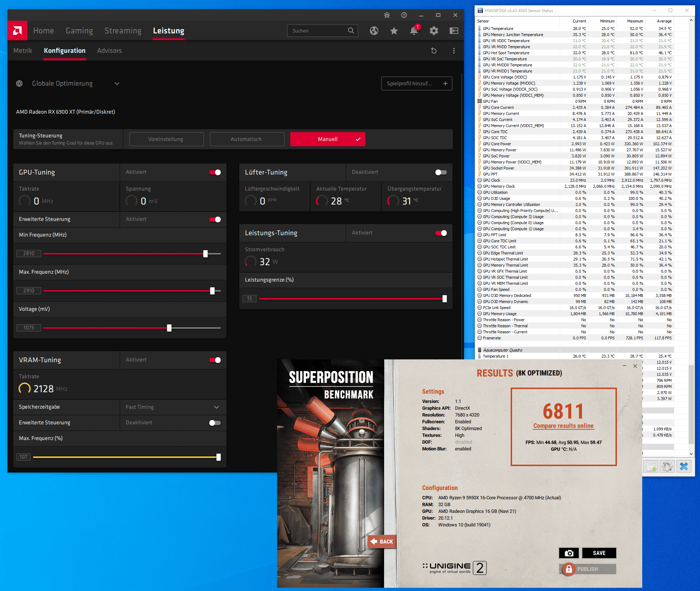The image size is (700, 591).
Task: Click the Voltage (mV) slider handle
Action: tap(169, 328)
